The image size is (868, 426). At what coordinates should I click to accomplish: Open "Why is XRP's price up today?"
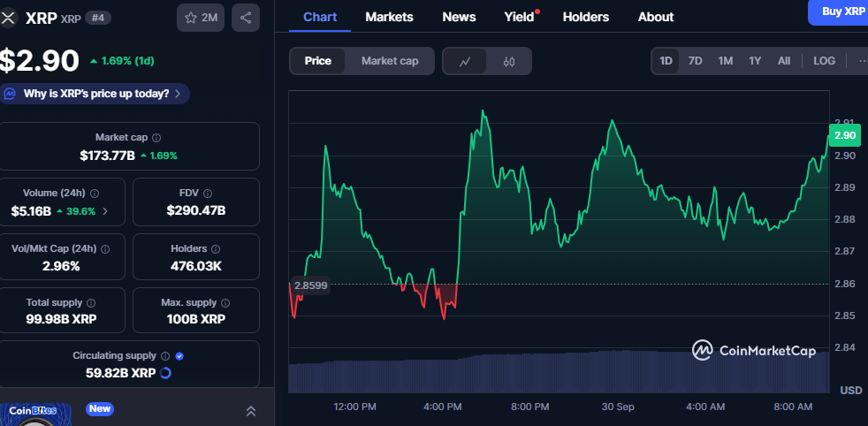click(95, 94)
